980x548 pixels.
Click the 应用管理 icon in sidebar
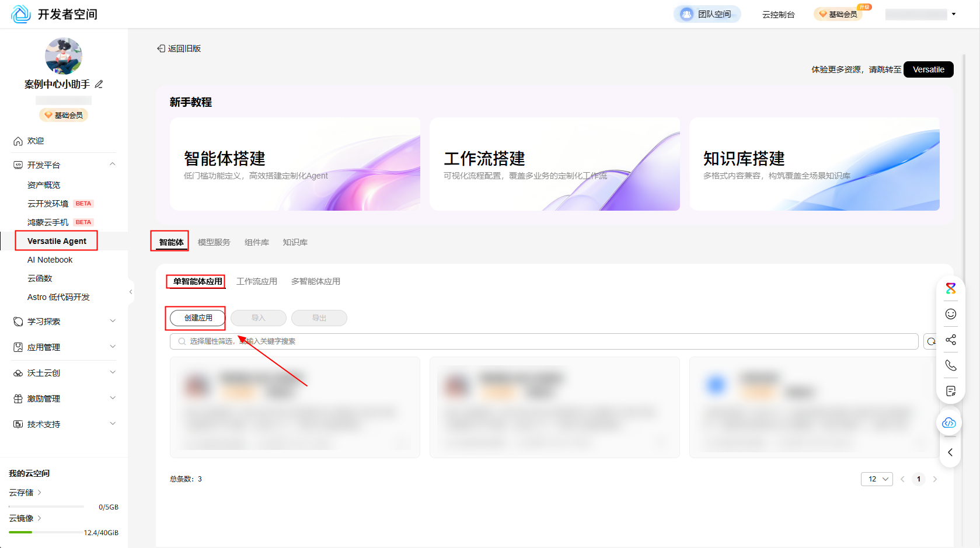point(18,347)
